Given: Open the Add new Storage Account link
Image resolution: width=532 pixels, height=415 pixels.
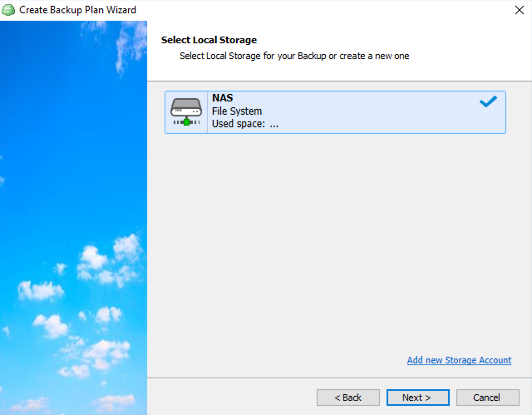Looking at the screenshot, I should point(459,360).
